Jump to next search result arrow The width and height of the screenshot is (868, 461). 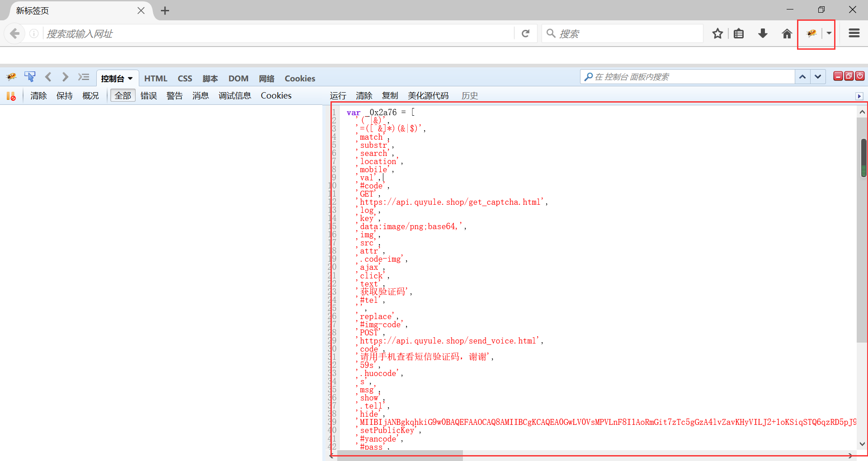pyautogui.click(x=818, y=77)
